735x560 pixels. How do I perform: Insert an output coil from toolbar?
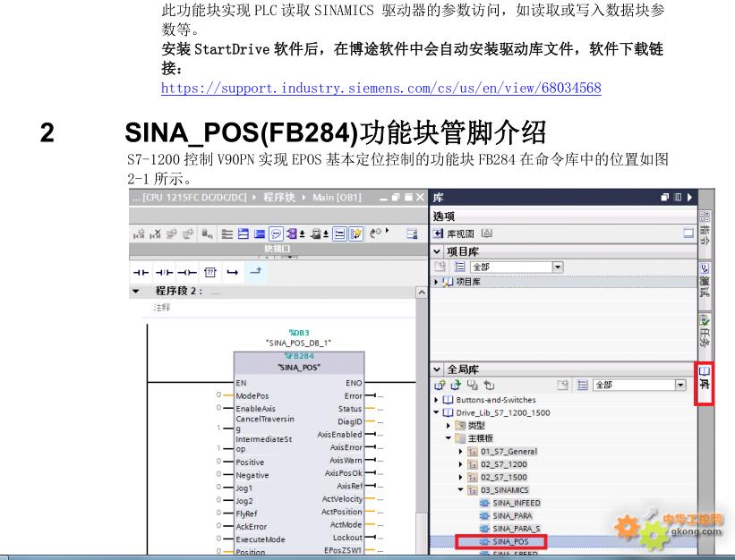pos(187,273)
